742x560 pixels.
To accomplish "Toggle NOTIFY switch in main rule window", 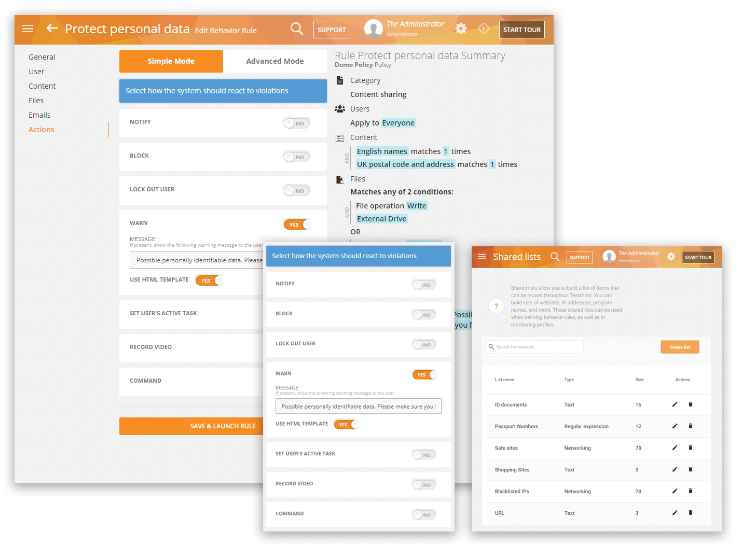I will pos(297,123).
